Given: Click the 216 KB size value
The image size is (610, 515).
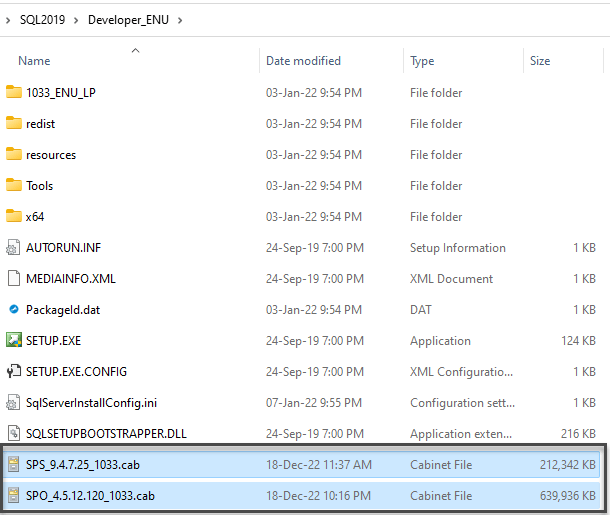Looking at the screenshot, I should coord(578,434).
